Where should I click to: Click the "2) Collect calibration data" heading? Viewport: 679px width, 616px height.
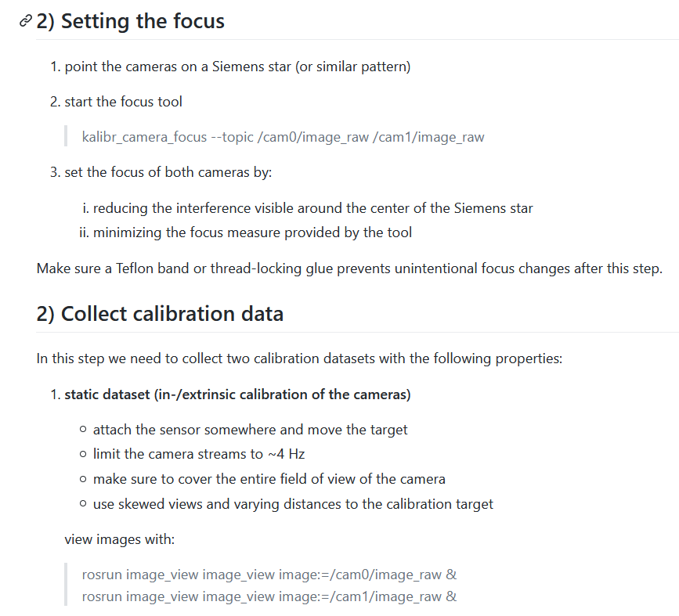tap(160, 314)
